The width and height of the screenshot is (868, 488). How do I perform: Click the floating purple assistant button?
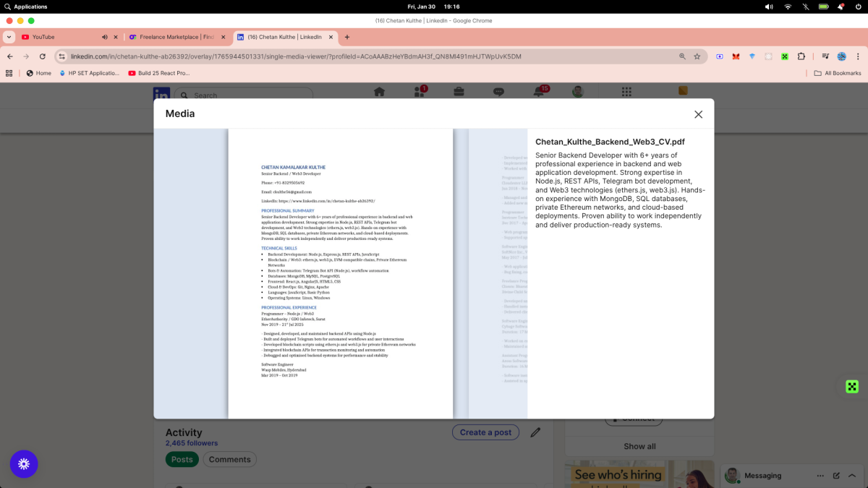point(24,463)
